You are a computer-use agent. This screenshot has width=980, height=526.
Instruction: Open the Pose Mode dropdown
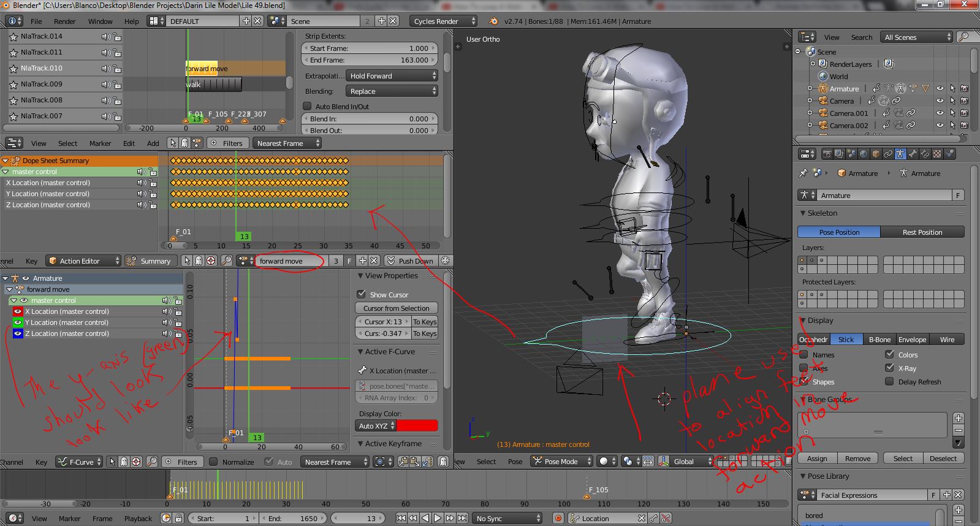[562, 462]
